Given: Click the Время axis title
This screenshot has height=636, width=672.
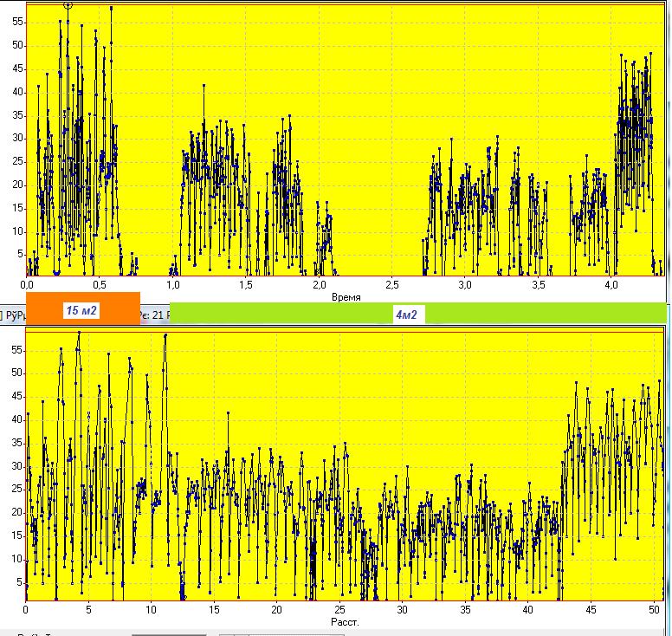Looking at the screenshot, I should (x=346, y=296).
